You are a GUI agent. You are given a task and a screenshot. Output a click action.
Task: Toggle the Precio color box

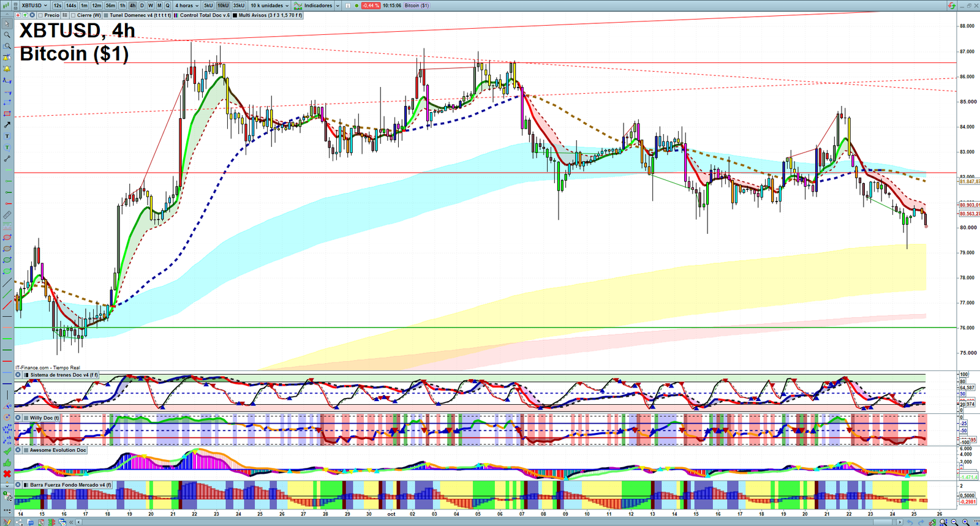[40, 15]
